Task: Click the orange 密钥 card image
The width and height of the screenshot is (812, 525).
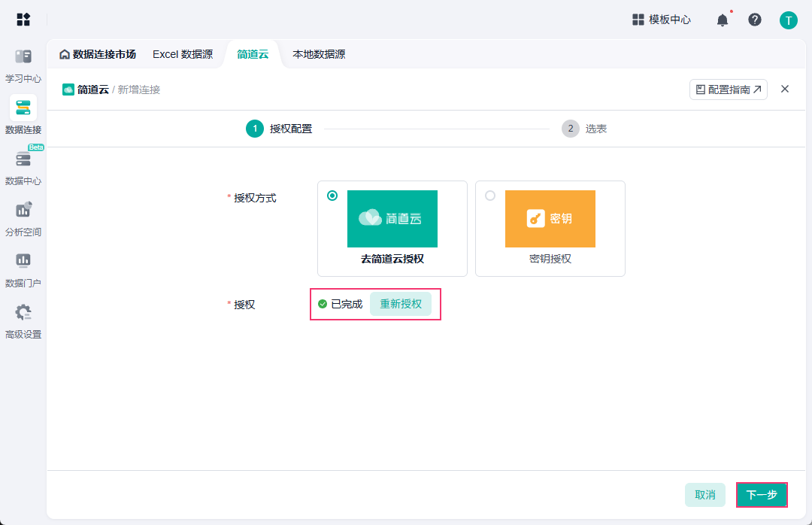Action: click(x=550, y=219)
